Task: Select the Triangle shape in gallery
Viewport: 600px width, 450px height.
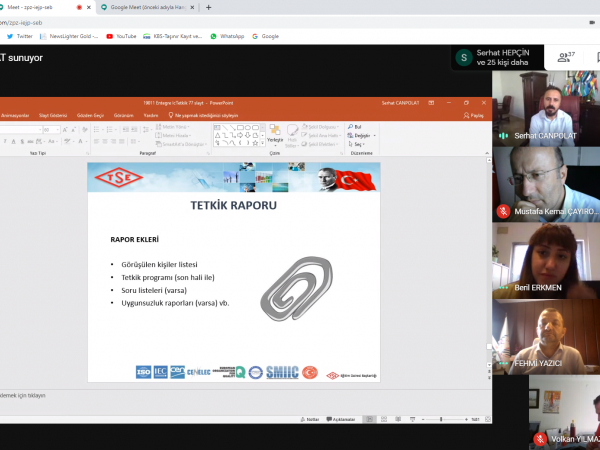Action: (217, 135)
